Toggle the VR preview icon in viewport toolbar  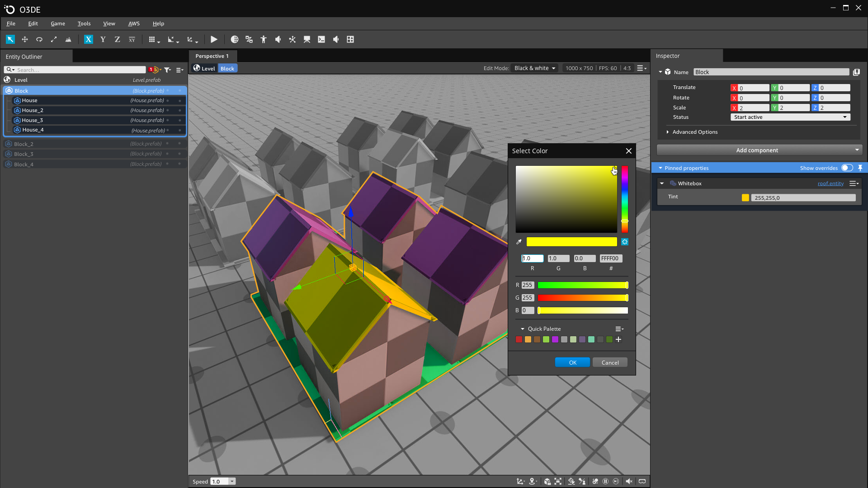(642, 481)
